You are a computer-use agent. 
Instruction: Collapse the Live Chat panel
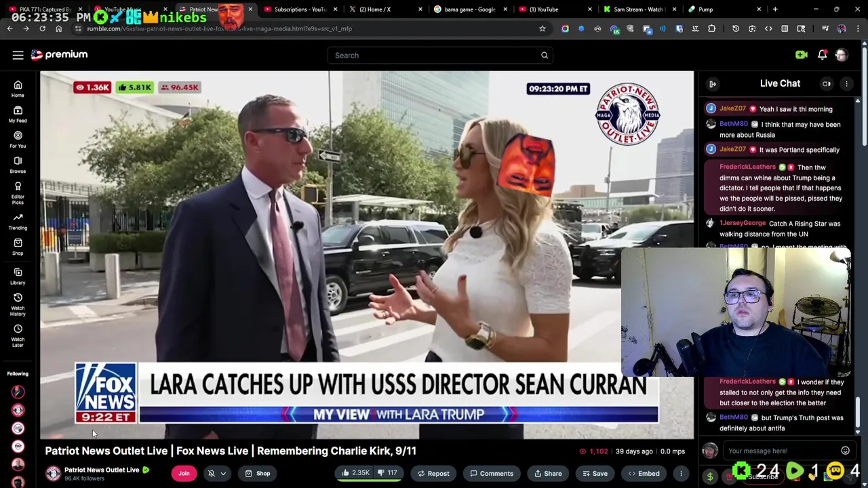pos(713,84)
